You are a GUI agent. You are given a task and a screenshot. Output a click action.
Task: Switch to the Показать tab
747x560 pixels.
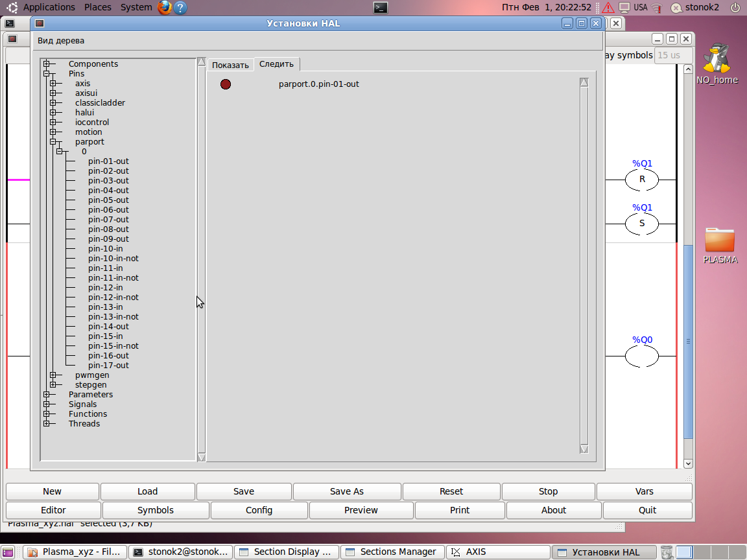pos(231,65)
